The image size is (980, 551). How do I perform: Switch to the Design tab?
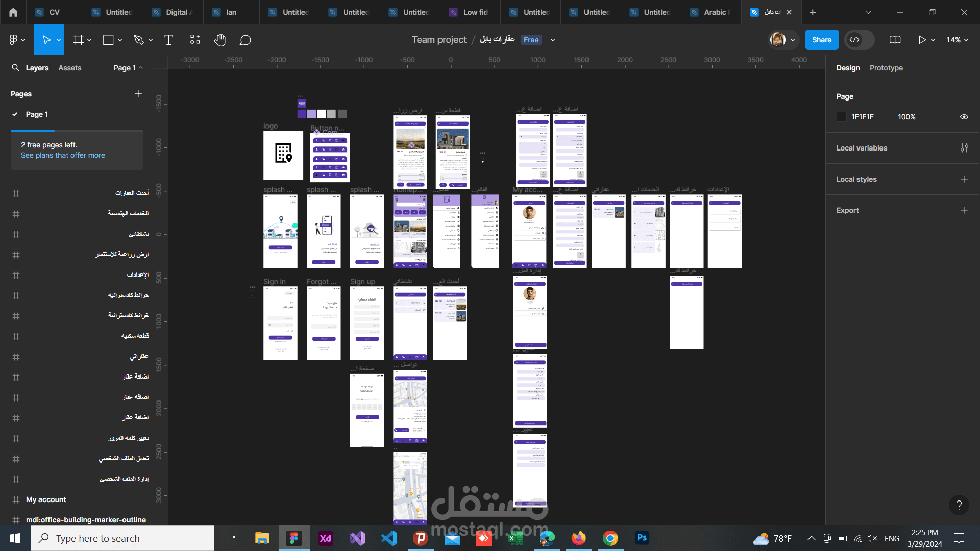pos(848,68)
